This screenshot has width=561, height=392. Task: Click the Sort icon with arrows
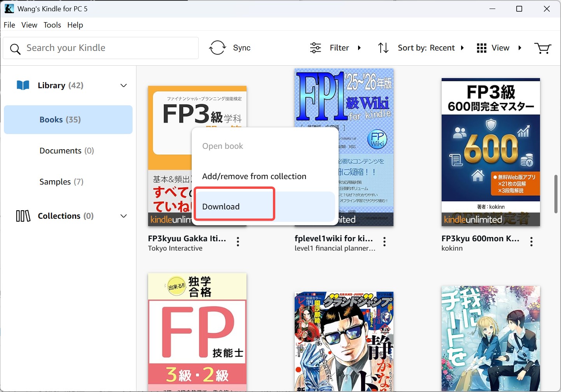(383, 47)
